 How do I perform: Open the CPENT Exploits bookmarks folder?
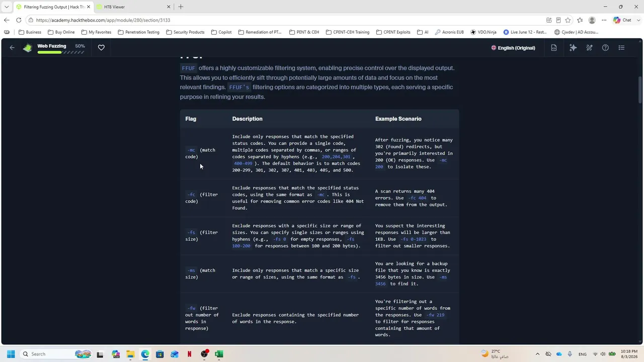(x=393, y=32)
